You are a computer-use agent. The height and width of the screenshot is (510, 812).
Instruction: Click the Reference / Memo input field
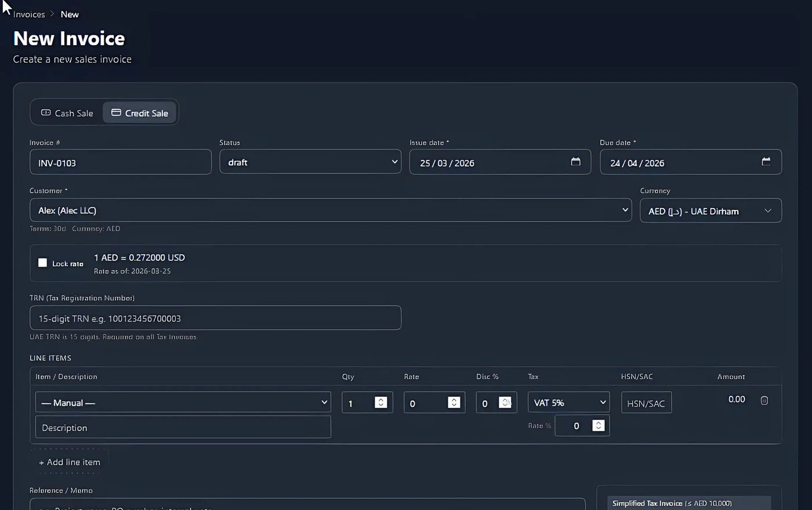[x=307, y=504]
